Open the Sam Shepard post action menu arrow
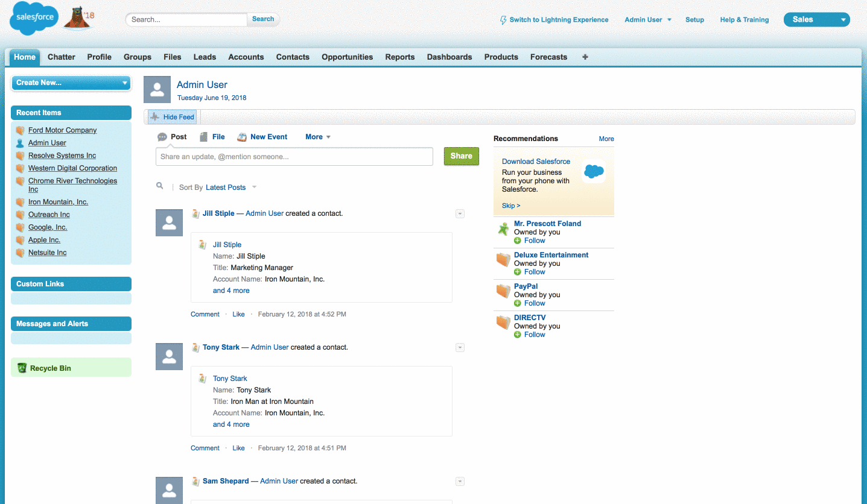 tap(460, 481)
